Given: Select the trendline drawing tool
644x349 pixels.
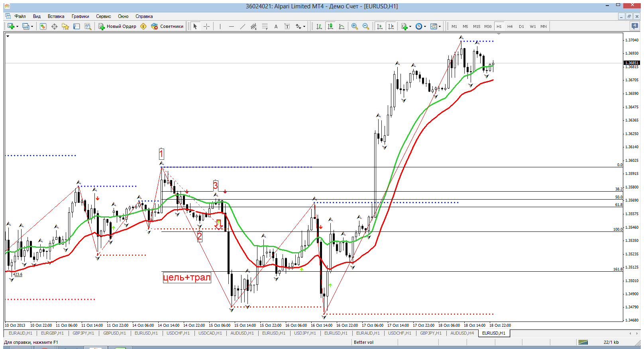Looking at the screenshot, I should [242, 26].
